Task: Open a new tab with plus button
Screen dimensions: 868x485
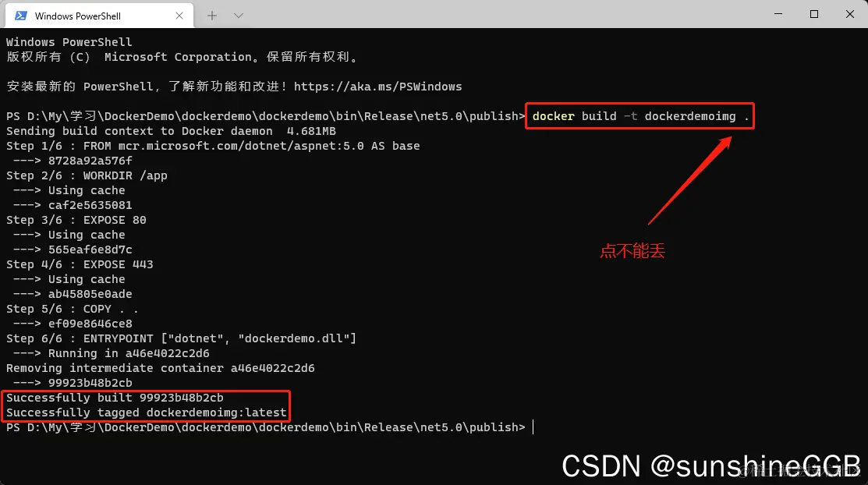Action: [212, 16]
